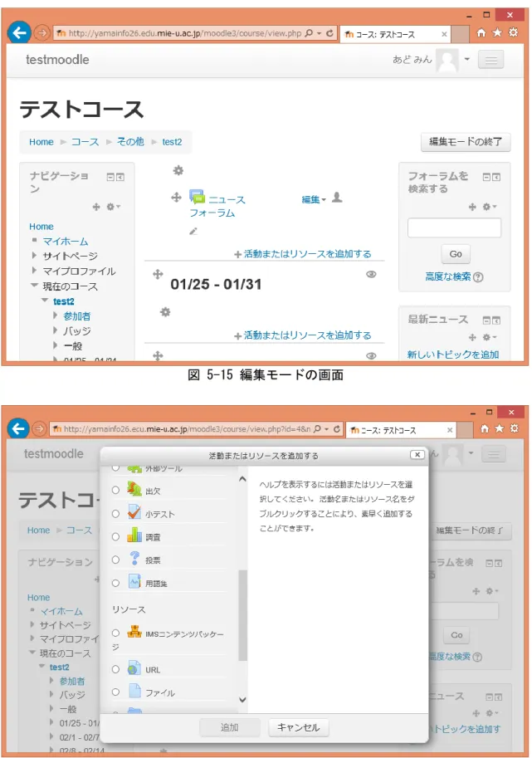The width and height of the screenshot is (532, 758).
Task: Click the 投票 question mark icon in the dialog
Action: coord(134,559)
